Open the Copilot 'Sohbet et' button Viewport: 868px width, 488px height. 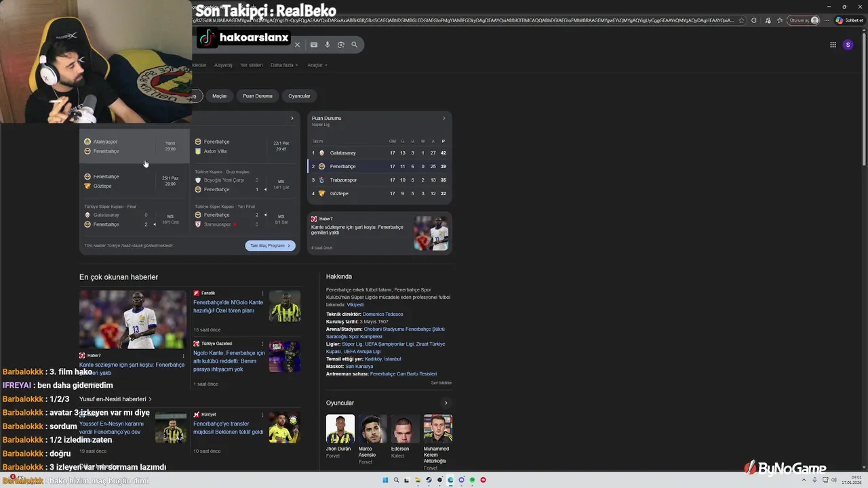pyautogui.click(x=849, y=20)
